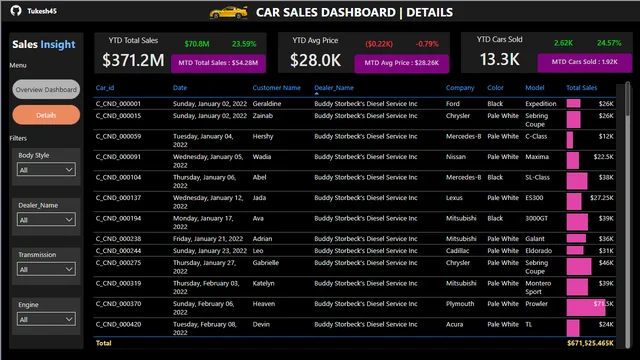Expand the Transmission filter dropdown
Image resolution: width=640 pixels, height=360 pixels.
[46, 269]
